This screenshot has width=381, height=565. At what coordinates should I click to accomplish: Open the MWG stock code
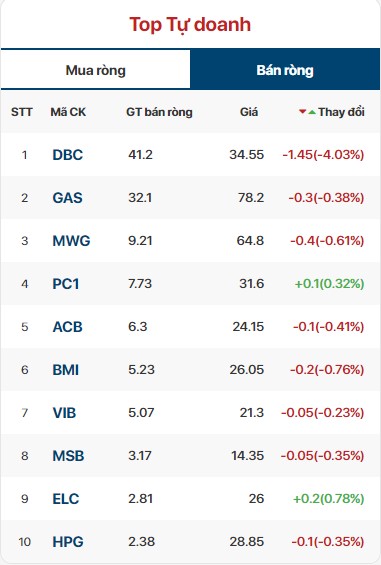coord(71,241)
